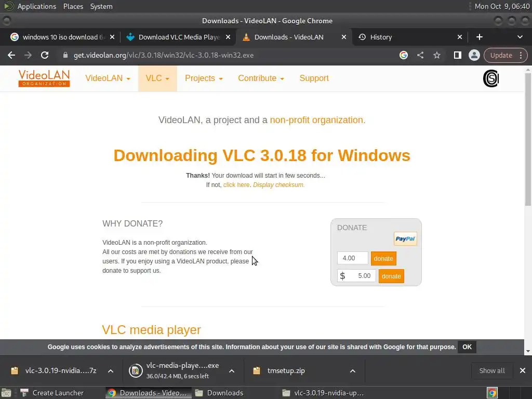Close the downloads bar
This screenshot has height=399, width=532.
523,371
